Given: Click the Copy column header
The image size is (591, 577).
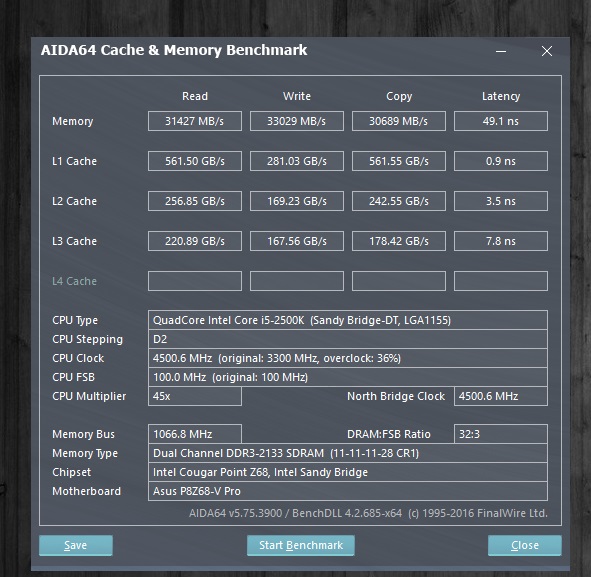Looking at the screenshot, I should [x=399, y=96].
